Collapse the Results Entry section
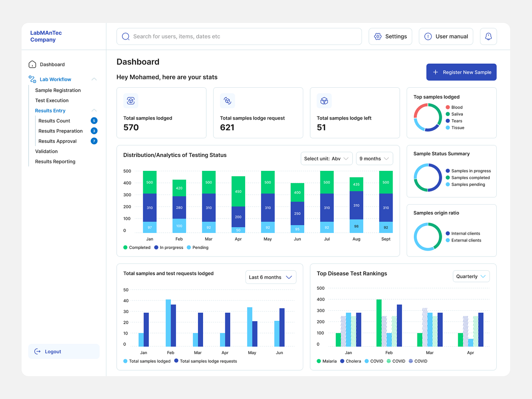Image resolution: width=532 pixels, height=399 pixels. pyautogui.click(x=94, y=110)
